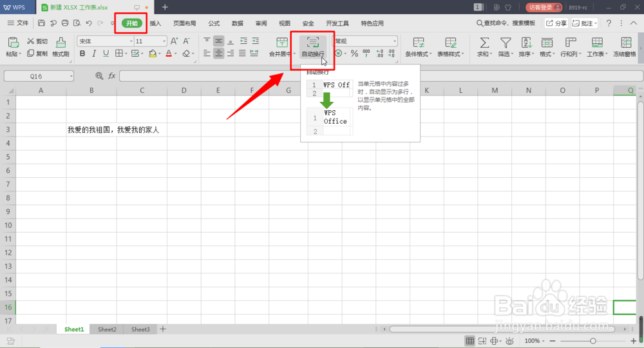The width and height of the screenshot is (644, 348).
Task: Open the number format dropdown (常规)
Action: (x=395, y=41)
